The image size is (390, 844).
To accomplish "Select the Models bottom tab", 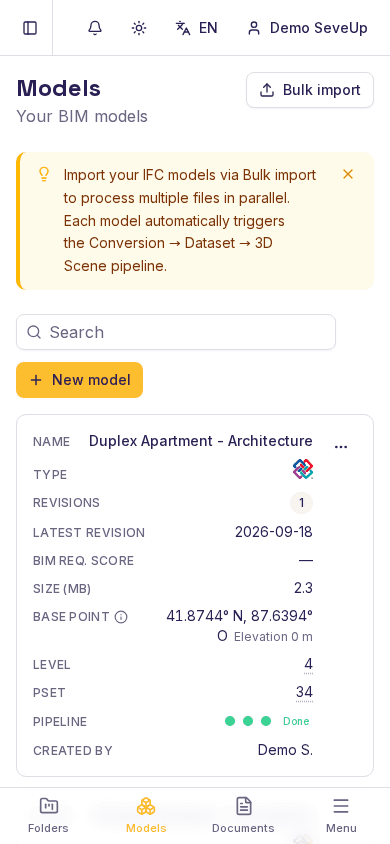I will point(146,815).
